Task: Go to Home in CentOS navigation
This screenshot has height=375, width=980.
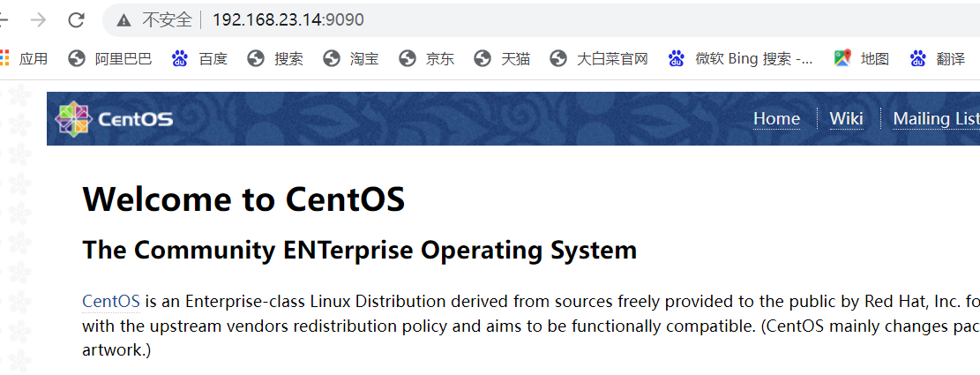Action: pyautogui.click(x=776, y=119)
